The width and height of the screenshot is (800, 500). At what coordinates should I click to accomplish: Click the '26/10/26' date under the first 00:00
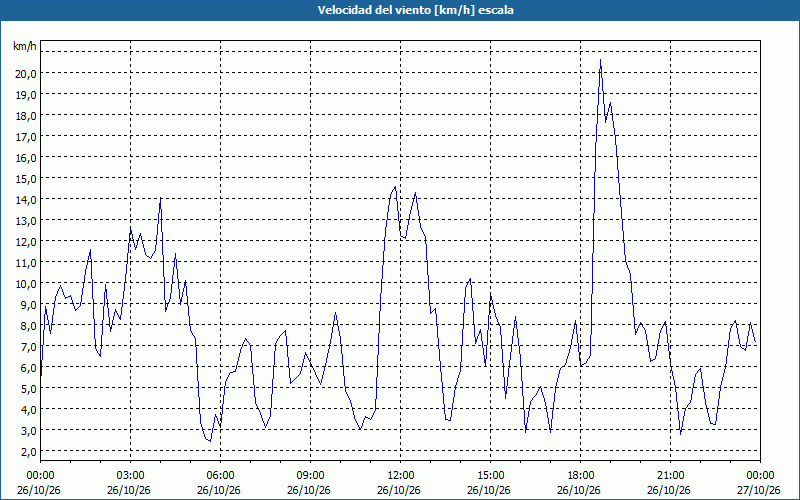click(x=39, y=490)
